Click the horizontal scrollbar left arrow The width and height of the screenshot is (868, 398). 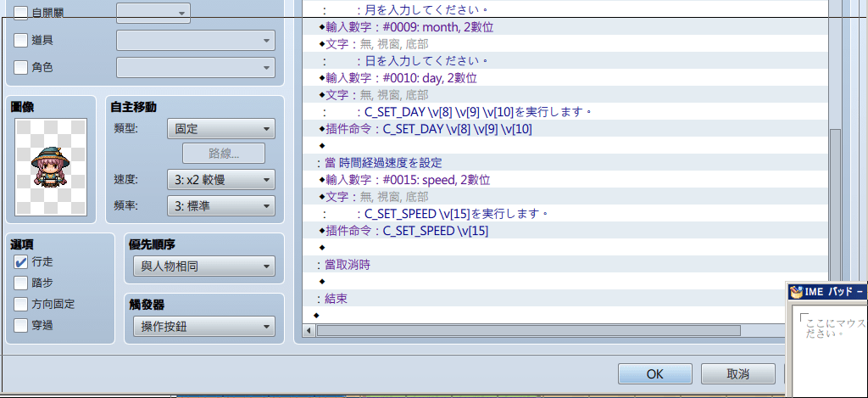309,331
